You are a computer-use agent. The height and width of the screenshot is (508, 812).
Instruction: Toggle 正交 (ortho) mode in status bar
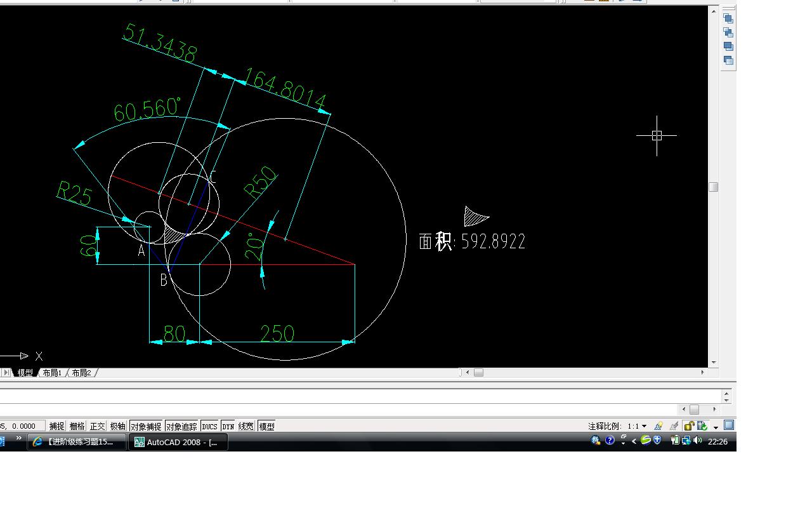(x=97, y=426)
